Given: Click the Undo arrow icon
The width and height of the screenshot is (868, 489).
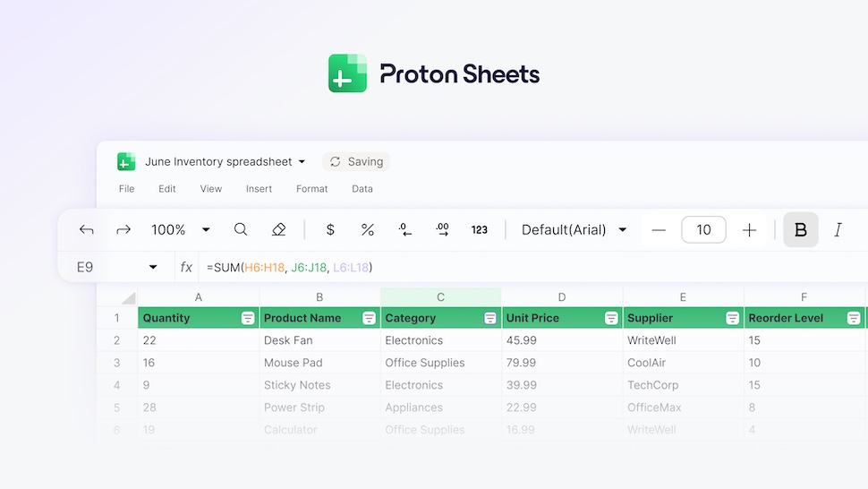Looking at the screenshot, I should (87, 230).
